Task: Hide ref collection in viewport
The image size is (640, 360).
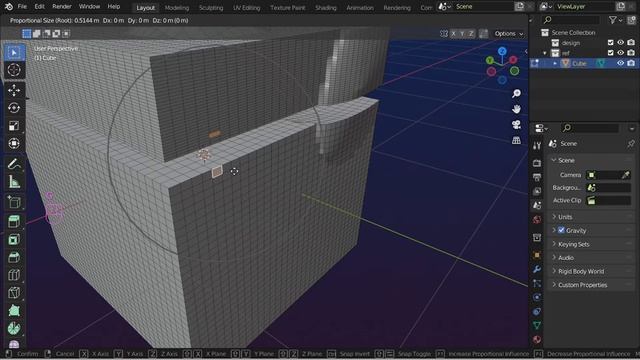Action: click(620, 53)
